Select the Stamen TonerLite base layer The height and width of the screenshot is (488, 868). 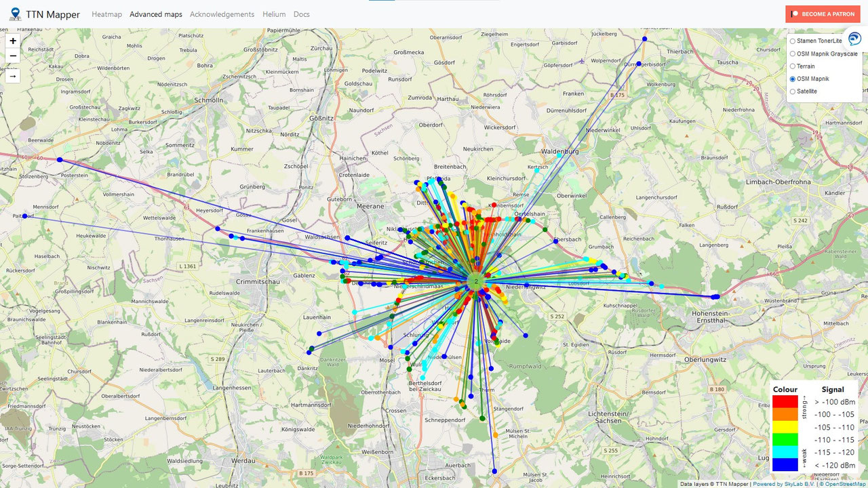pos(793,41)
